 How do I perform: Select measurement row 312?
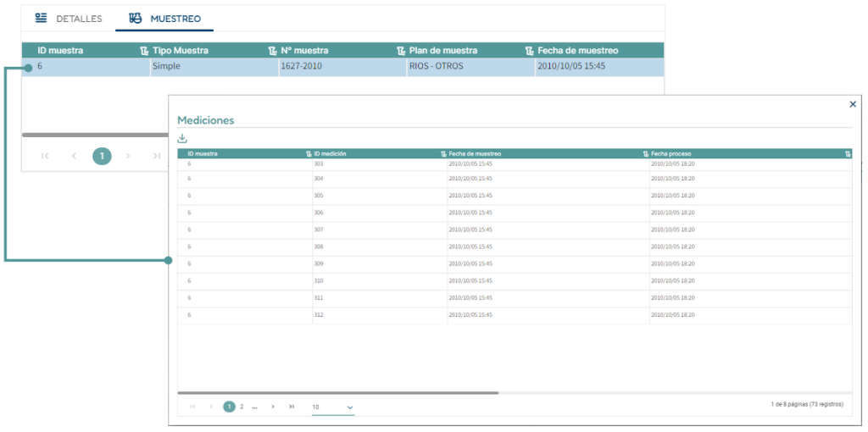[515, 315]
